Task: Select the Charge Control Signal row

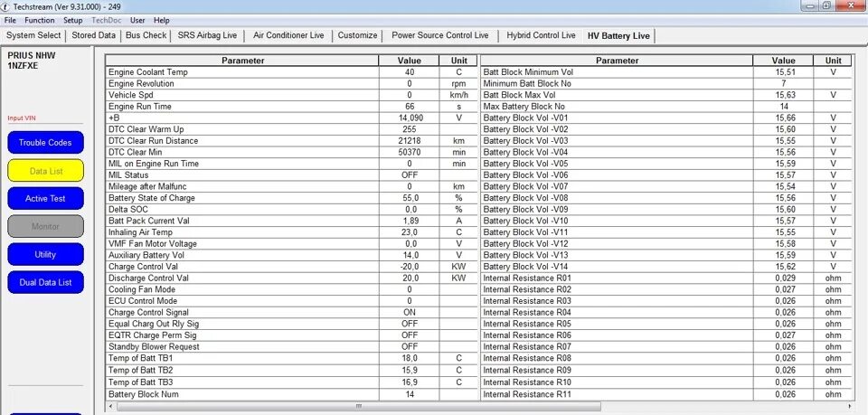Action: click(x=292, y=312)
